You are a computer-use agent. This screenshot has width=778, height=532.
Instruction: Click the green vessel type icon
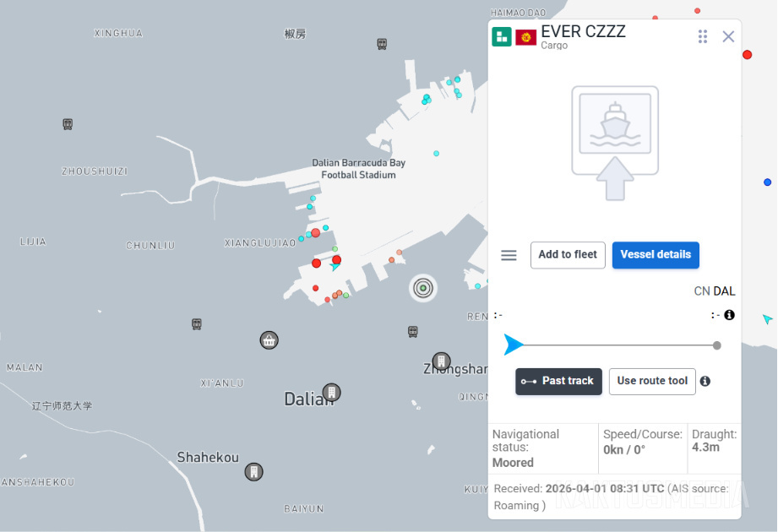[x=502, y=37]
